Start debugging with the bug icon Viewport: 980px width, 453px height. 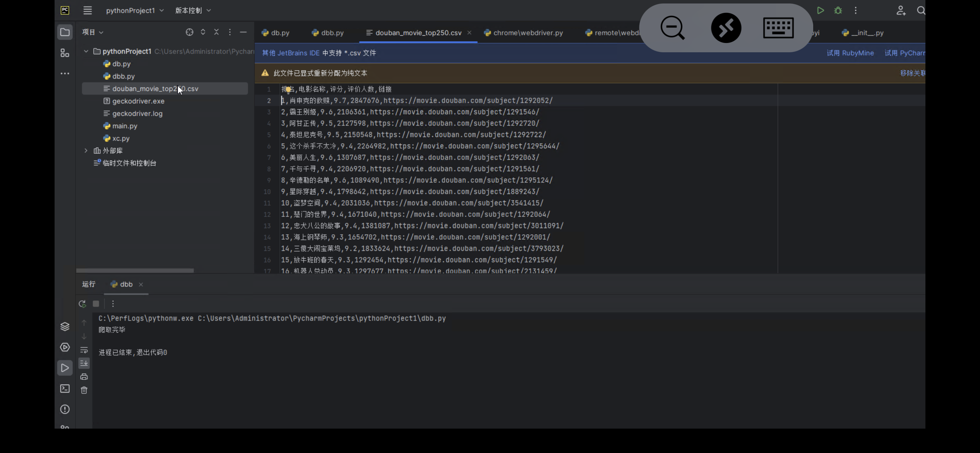(838, 10)
